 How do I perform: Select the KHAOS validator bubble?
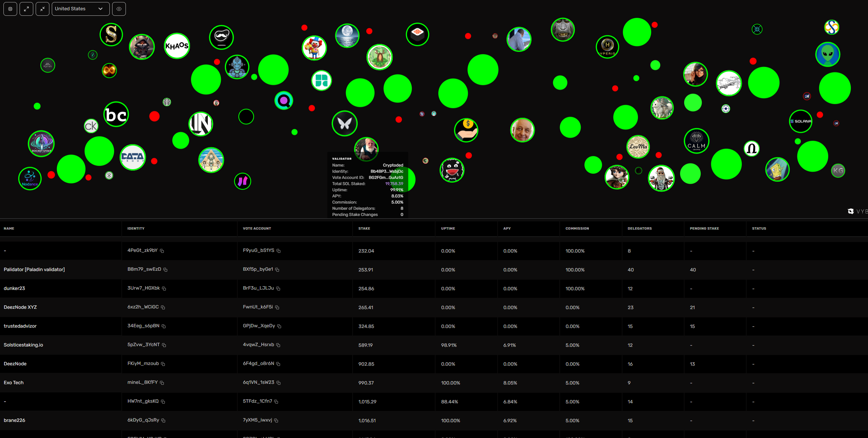tap(177, 46)
